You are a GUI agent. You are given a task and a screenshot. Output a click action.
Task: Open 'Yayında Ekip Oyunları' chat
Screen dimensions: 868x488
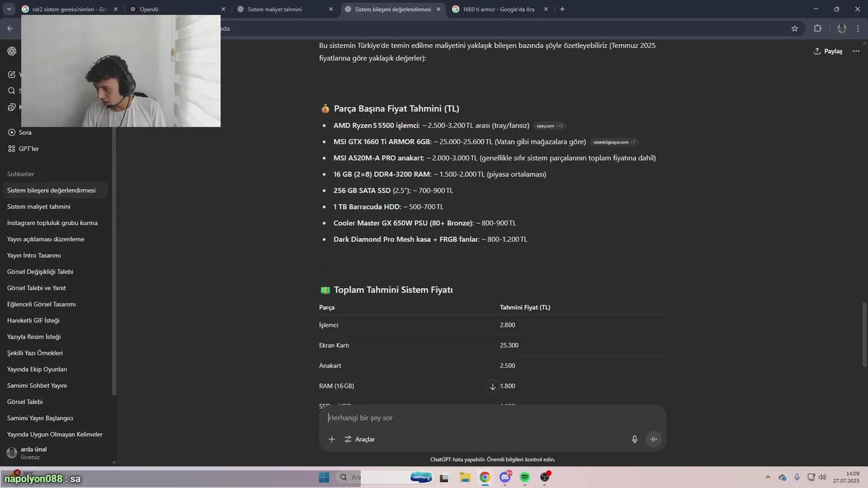tap(56, 369)
